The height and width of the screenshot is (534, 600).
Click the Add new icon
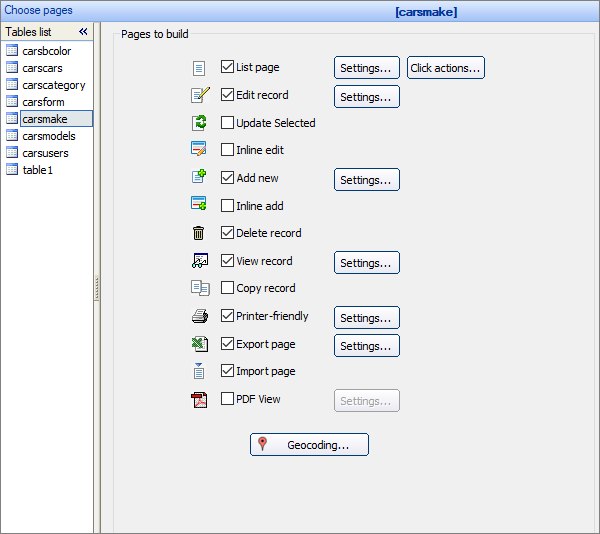pos(199,177)
